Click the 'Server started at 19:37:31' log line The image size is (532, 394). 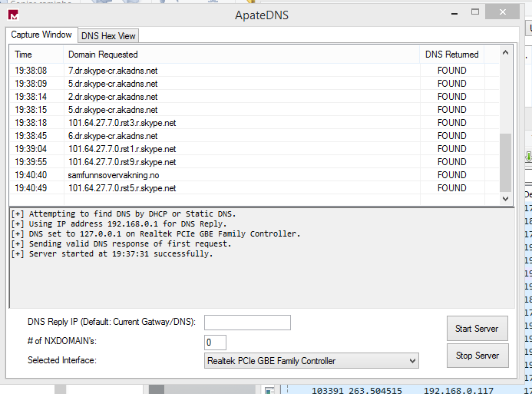pyautogui.click(x=112, y=254)
